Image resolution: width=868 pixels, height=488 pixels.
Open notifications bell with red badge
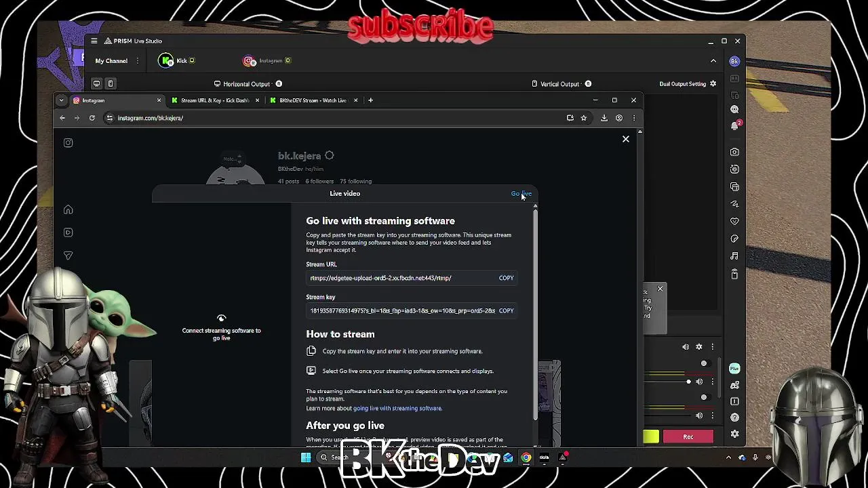(734, 125)
